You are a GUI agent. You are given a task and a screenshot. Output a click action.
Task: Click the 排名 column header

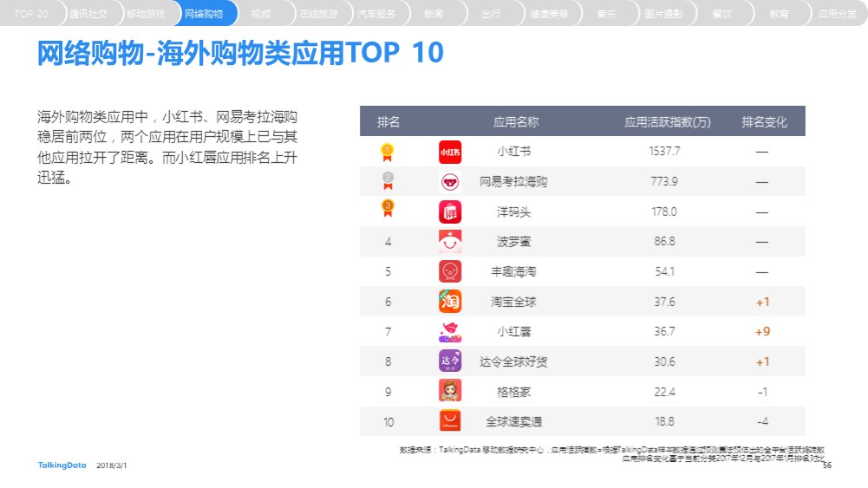(x=388, y=121)
